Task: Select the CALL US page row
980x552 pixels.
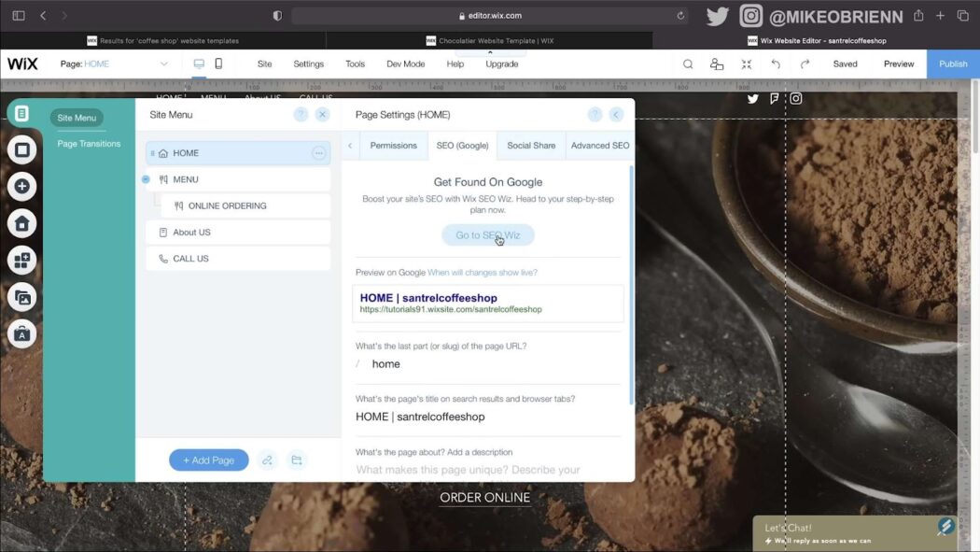Action: coord(238,258)
